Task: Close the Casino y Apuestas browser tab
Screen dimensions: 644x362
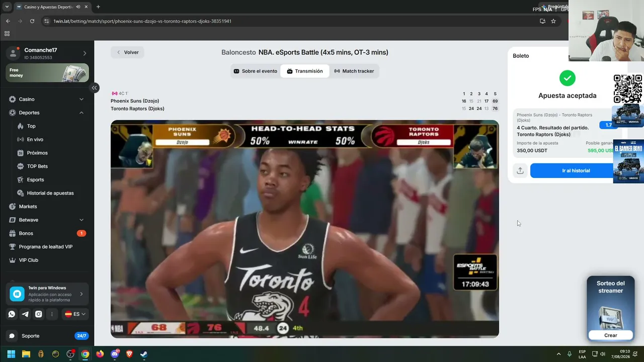Action: pos(87,7)
